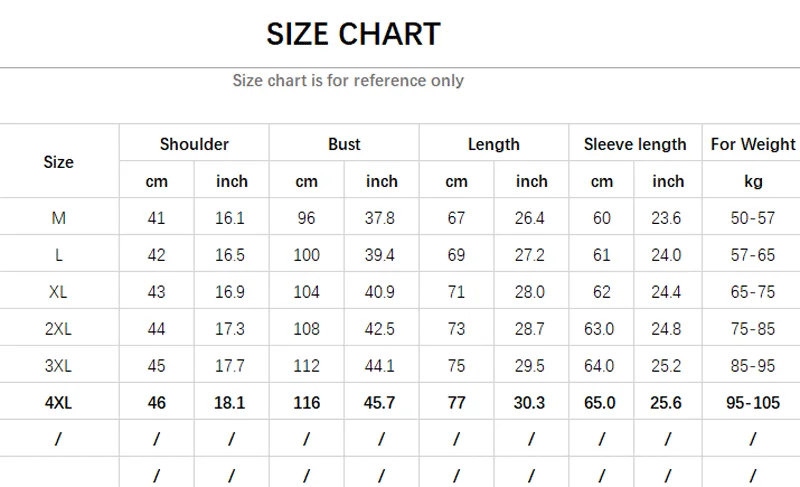Click the 37.8 bust inch value

(x=381, y=218)
